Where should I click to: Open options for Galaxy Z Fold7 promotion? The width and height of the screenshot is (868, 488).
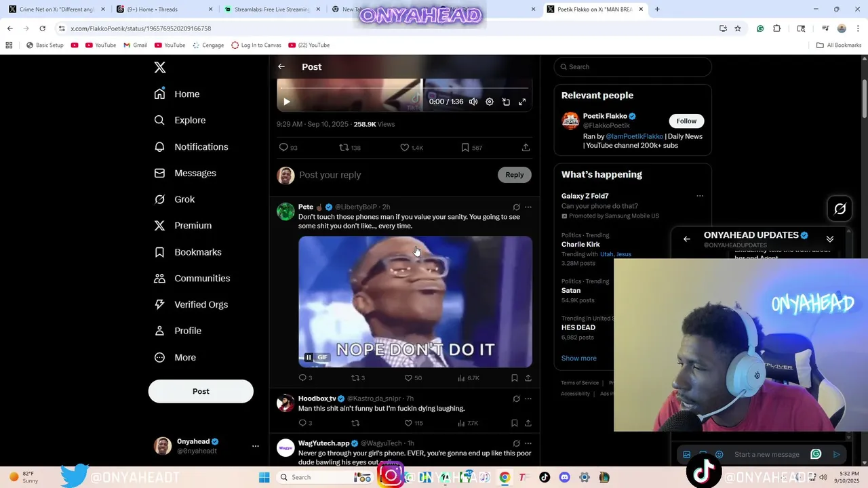tap(700, 196)
